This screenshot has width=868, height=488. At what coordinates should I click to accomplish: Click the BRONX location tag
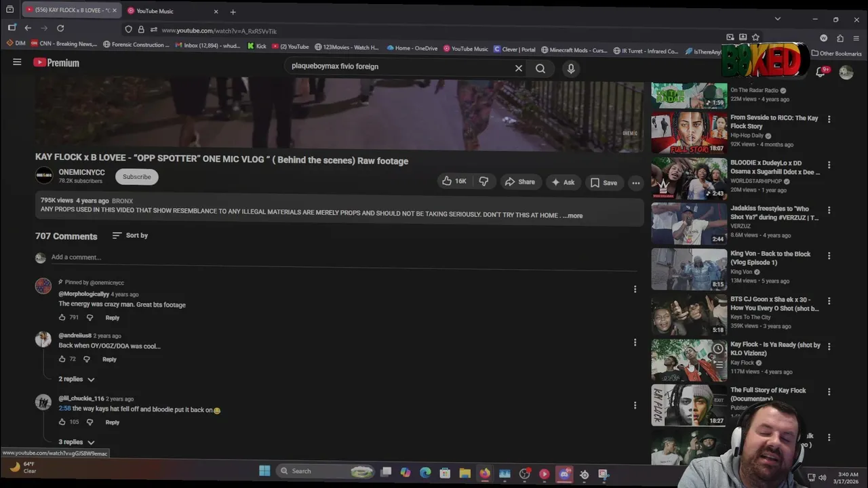122,201
